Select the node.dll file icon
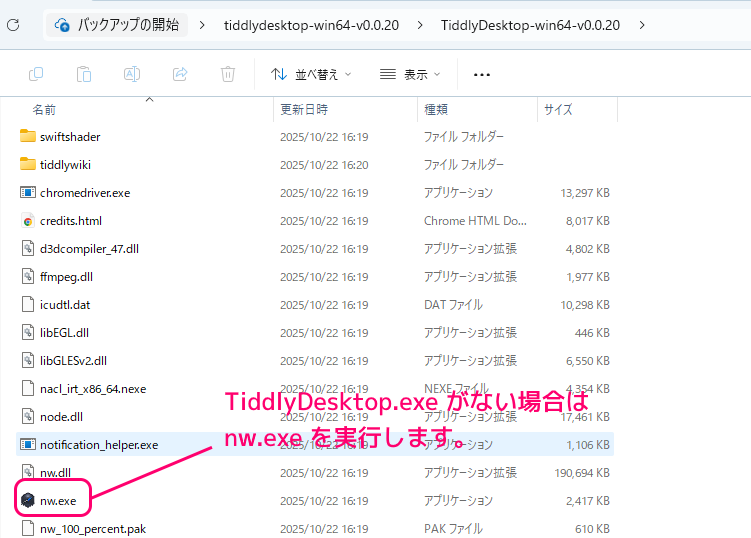This screenshot has width=751, height=538. 28,417
